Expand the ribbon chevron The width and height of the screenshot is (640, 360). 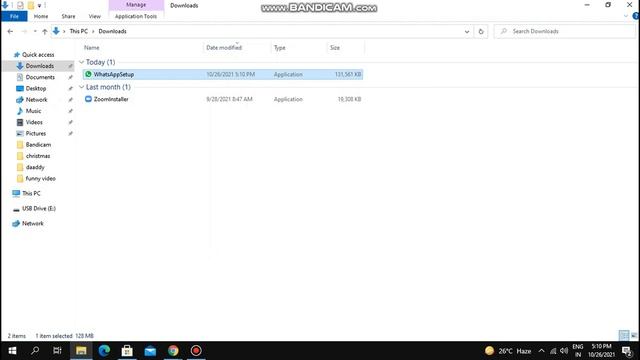[x=626, y=16]
